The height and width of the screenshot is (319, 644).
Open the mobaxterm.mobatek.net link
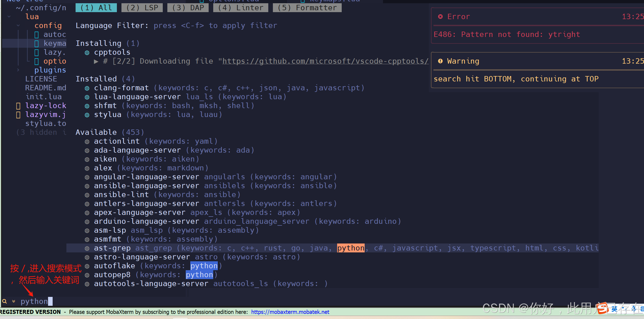[290, 312]
